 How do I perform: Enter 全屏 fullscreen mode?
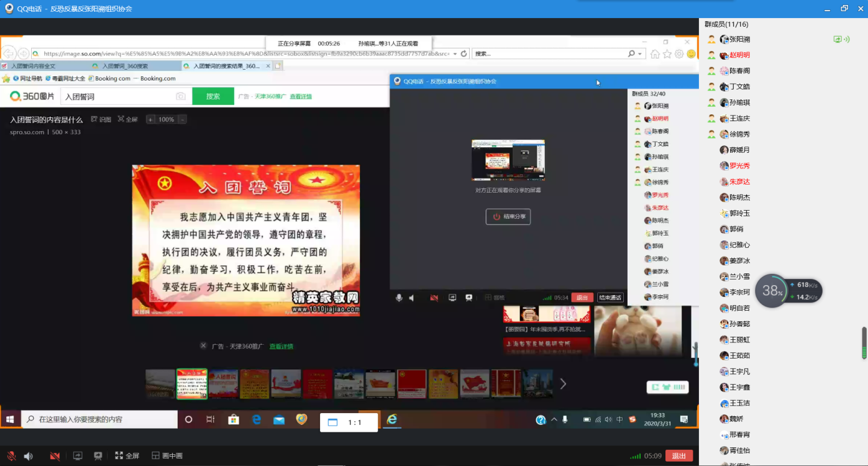coord(127,456)
